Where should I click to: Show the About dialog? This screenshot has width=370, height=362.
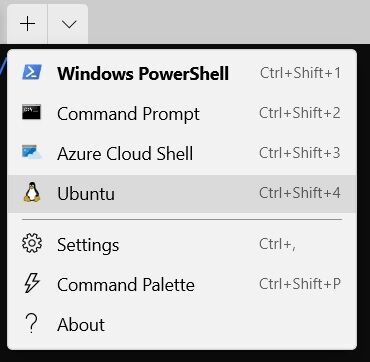182,325
